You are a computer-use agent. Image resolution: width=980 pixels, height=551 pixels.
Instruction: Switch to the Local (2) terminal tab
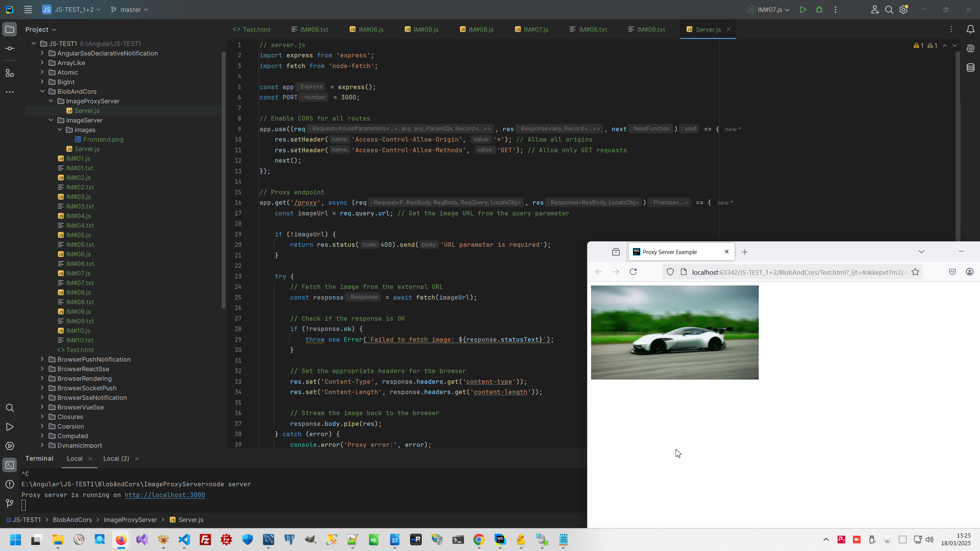[x=116, y=458]
